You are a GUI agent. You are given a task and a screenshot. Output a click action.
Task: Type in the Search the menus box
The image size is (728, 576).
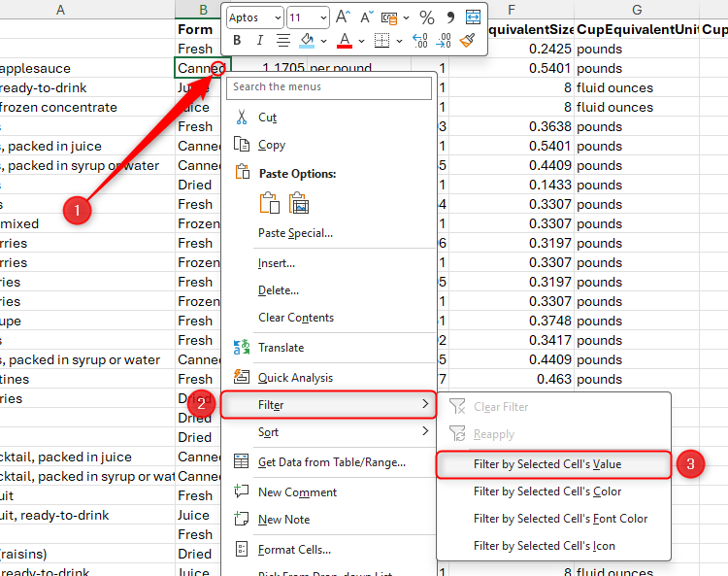(x=329, y=86)
